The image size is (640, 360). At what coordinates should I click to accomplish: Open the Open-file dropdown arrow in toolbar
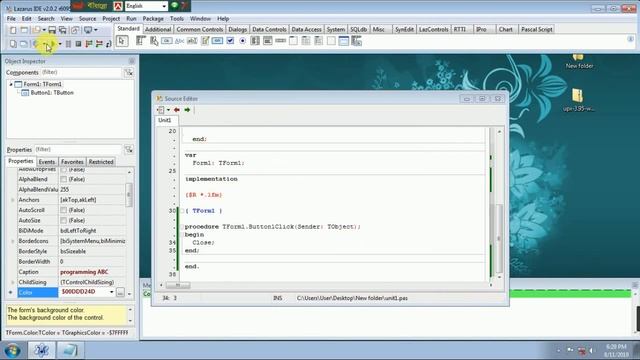coord(44,30)
